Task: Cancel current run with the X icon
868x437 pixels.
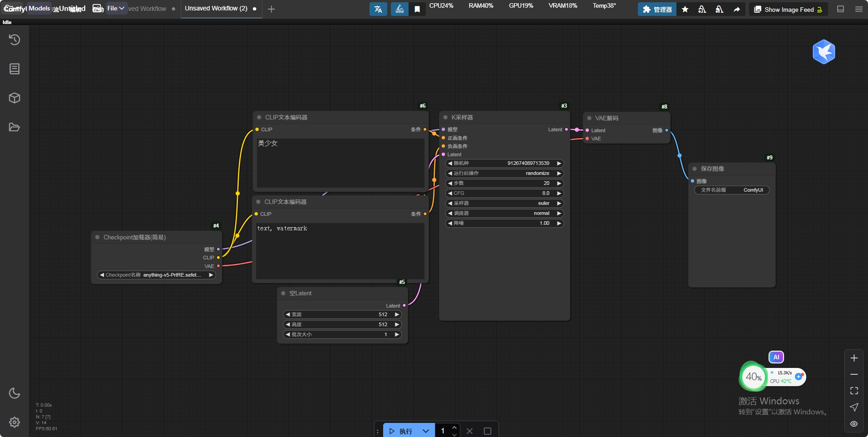Action: pos(469,431)
